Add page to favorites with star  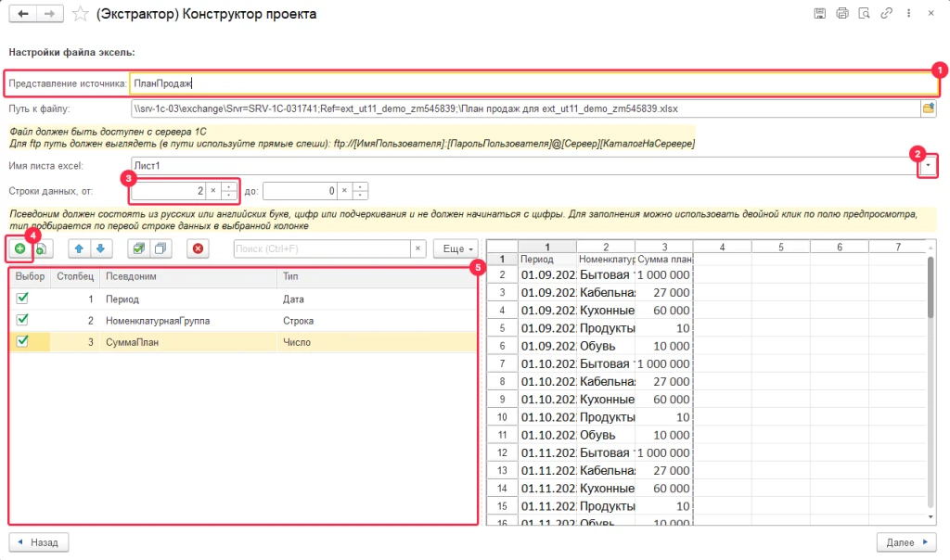tap(80, 14)
